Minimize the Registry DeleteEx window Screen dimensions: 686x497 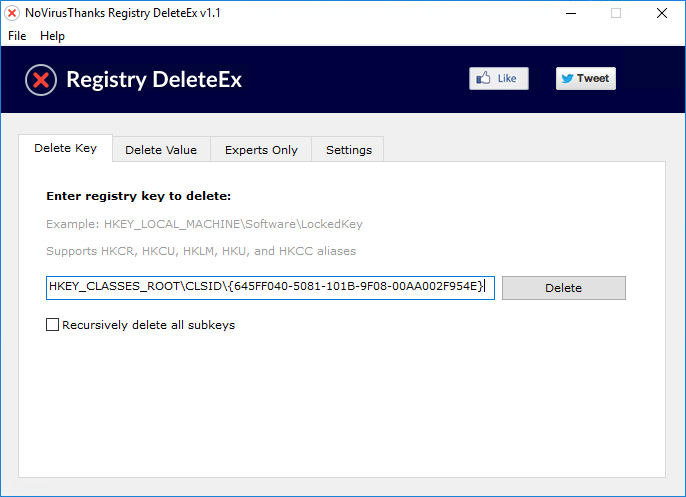click(571, 13)
